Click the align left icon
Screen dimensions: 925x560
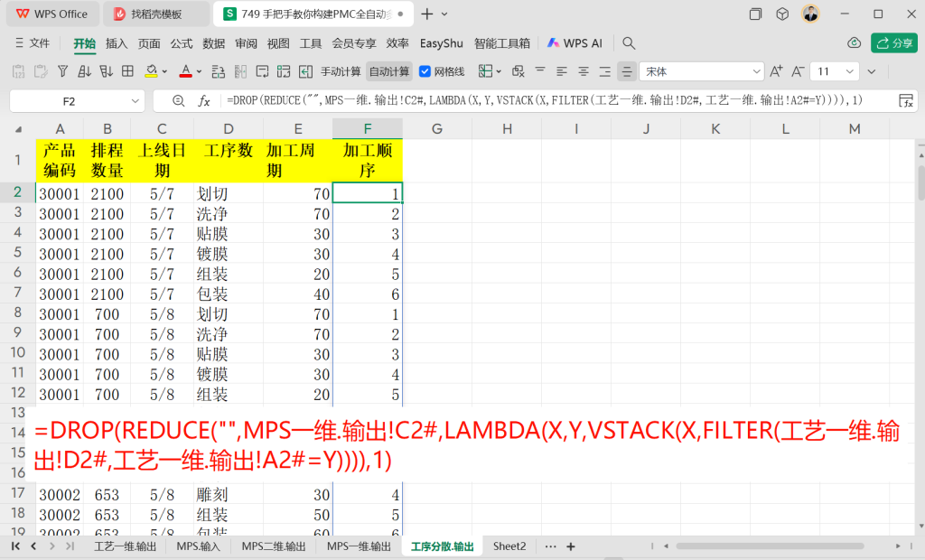pyautogui.click(x=562, y=71)
